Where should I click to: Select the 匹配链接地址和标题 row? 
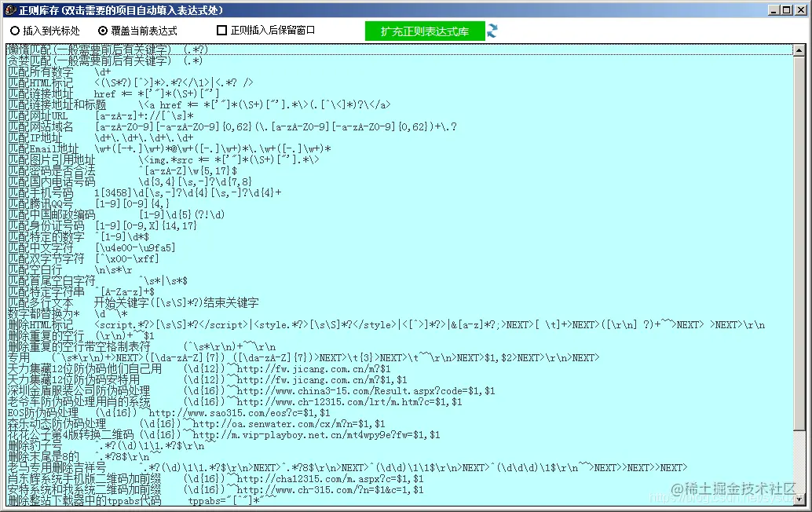(x=399, y=104)
